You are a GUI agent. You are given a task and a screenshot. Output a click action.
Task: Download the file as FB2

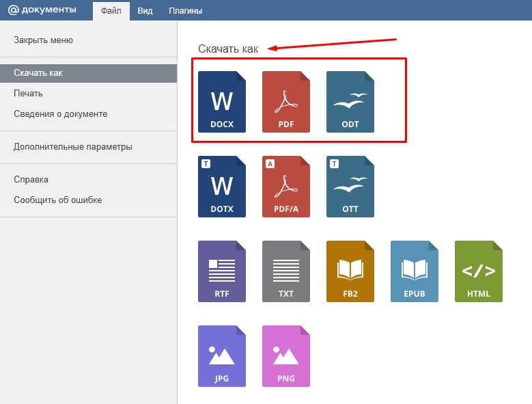pos(350,271)
